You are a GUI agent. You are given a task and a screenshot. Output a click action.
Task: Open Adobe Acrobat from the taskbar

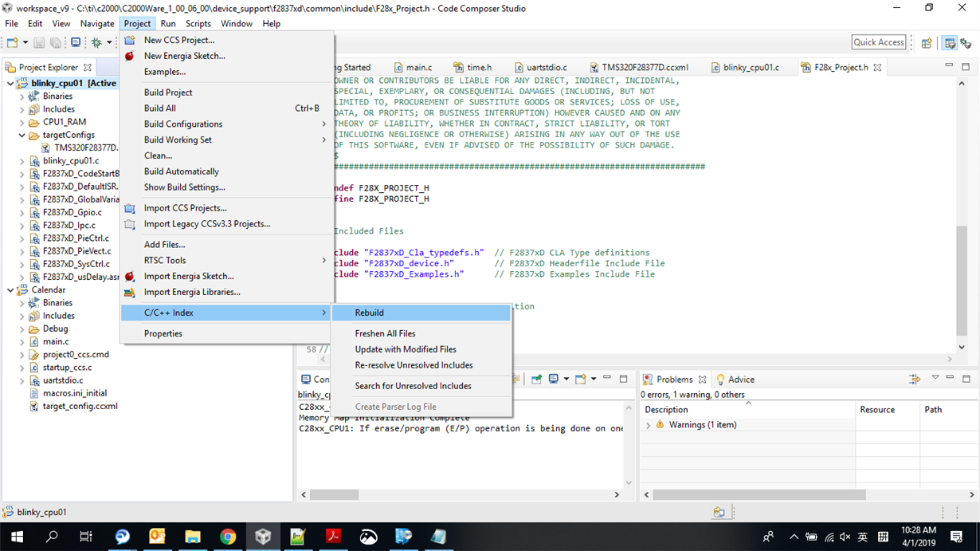pos(333,537)
